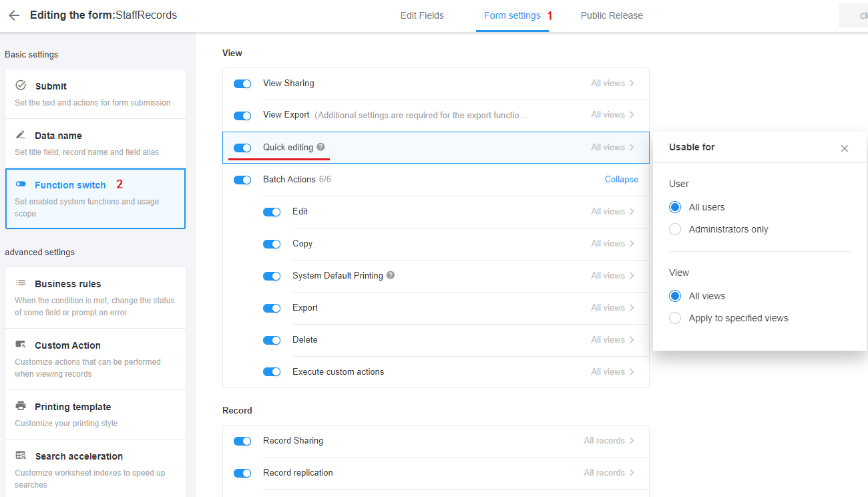Toggle the Record Sharing switch
The width and height of the screenshot is (868, 497).
pyautogui.click(x=242, y=441)
